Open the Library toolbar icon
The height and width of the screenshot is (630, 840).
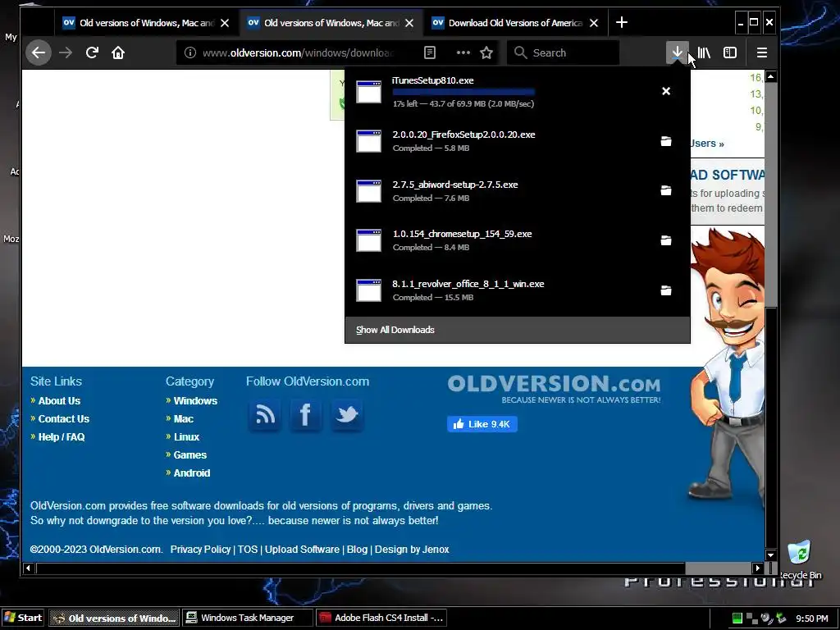704,52
